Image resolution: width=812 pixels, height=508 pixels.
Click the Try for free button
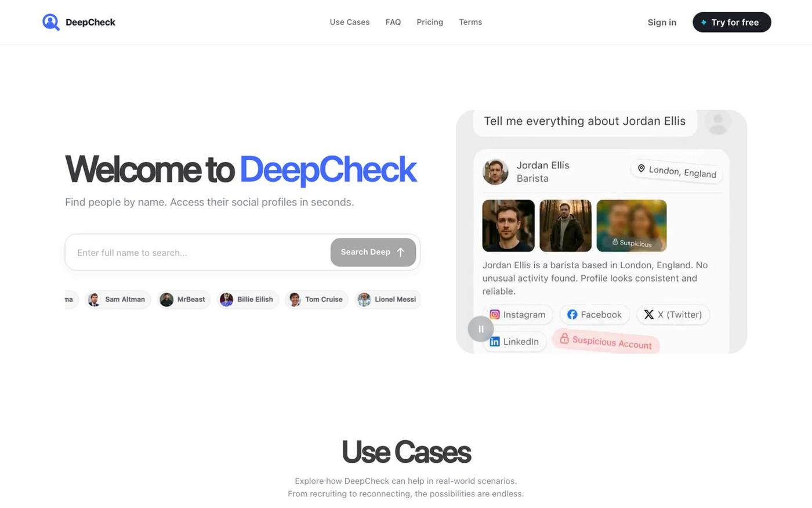click(732, 22)
